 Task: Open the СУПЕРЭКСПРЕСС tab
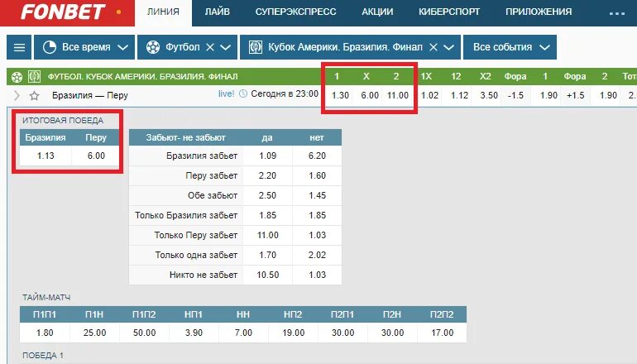[296, 12]
